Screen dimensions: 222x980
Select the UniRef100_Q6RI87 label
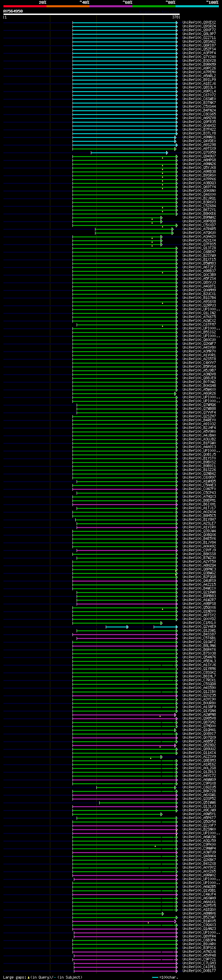point(199,45)
